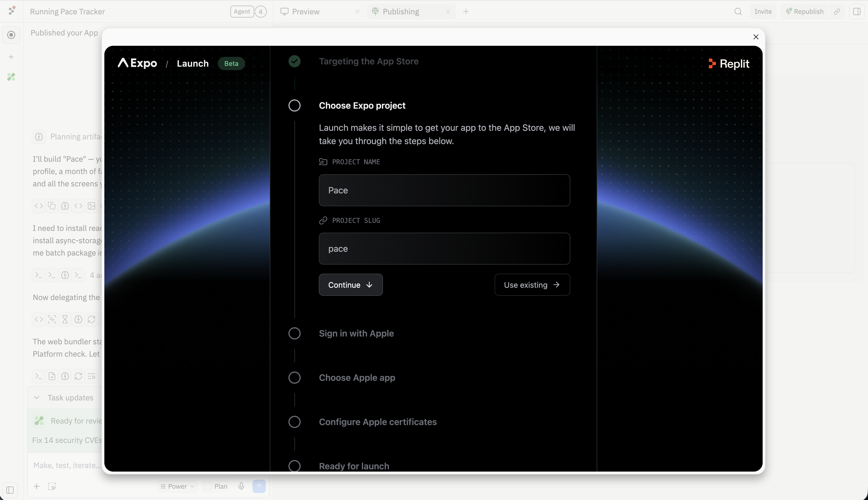Open the green agent icon in left sidebar
The width and height of the screenshot is (868, 500).
click(11, 77)
